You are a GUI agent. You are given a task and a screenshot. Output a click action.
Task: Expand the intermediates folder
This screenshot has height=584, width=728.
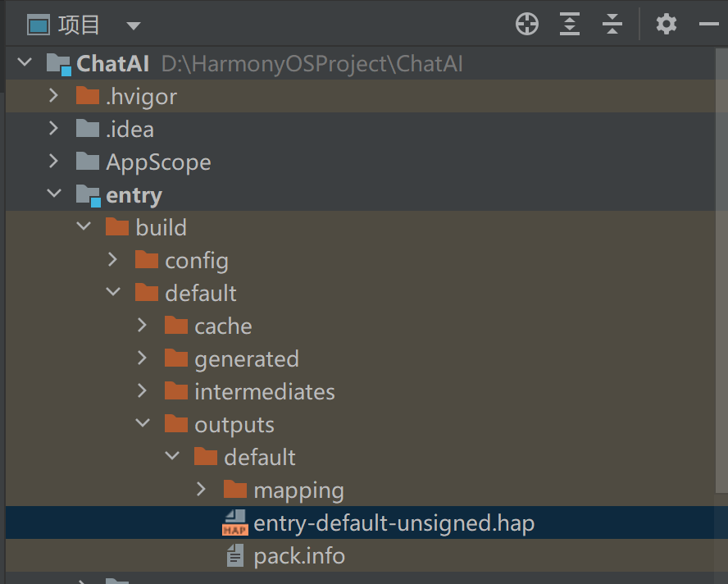pos(143,391)
